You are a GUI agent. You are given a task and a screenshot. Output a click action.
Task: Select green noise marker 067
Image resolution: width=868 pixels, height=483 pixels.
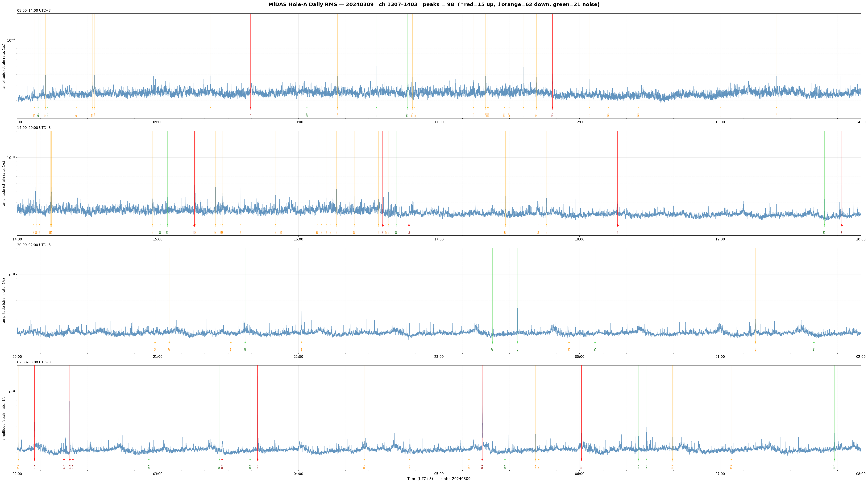245,342
